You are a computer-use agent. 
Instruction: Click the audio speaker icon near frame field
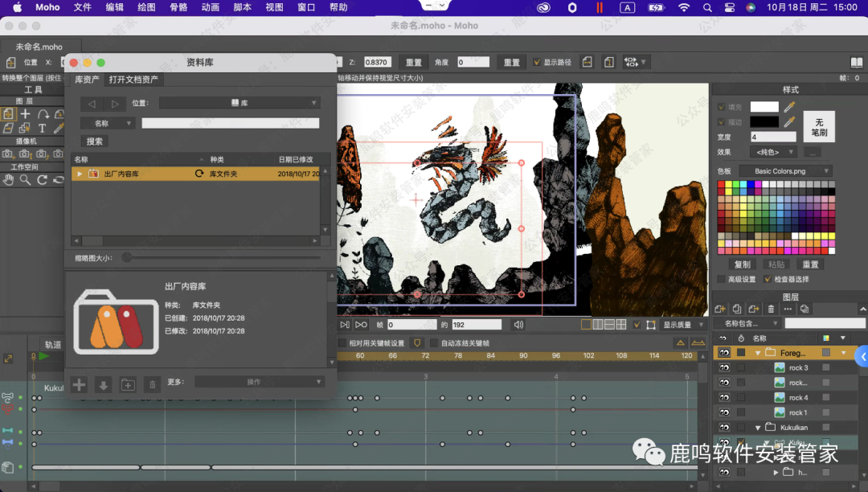tap(518, 325)
